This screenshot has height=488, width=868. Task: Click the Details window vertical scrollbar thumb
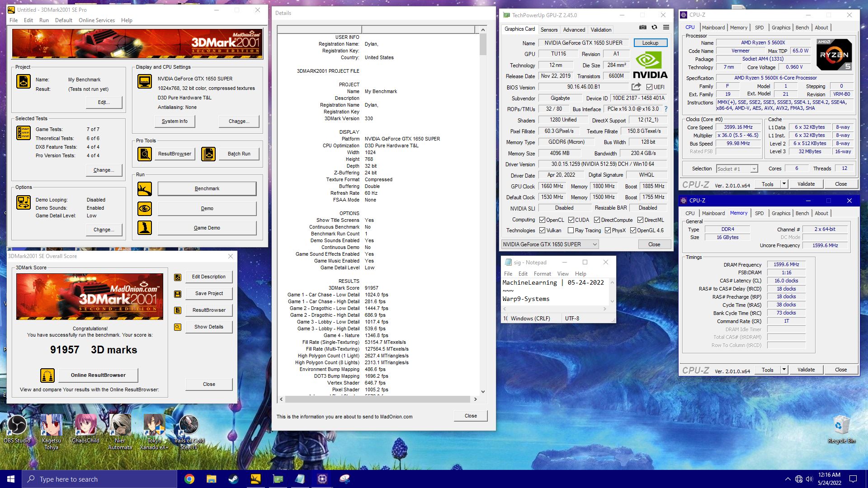(x=483, y=44)
